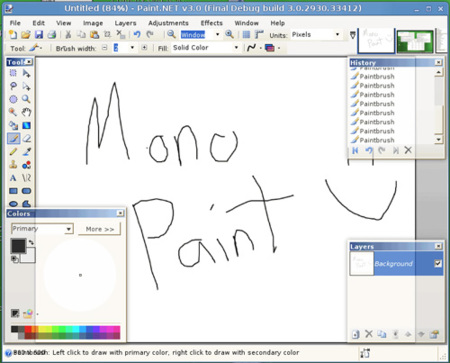
Task: Click the primary color swatch
Action: 18,246
